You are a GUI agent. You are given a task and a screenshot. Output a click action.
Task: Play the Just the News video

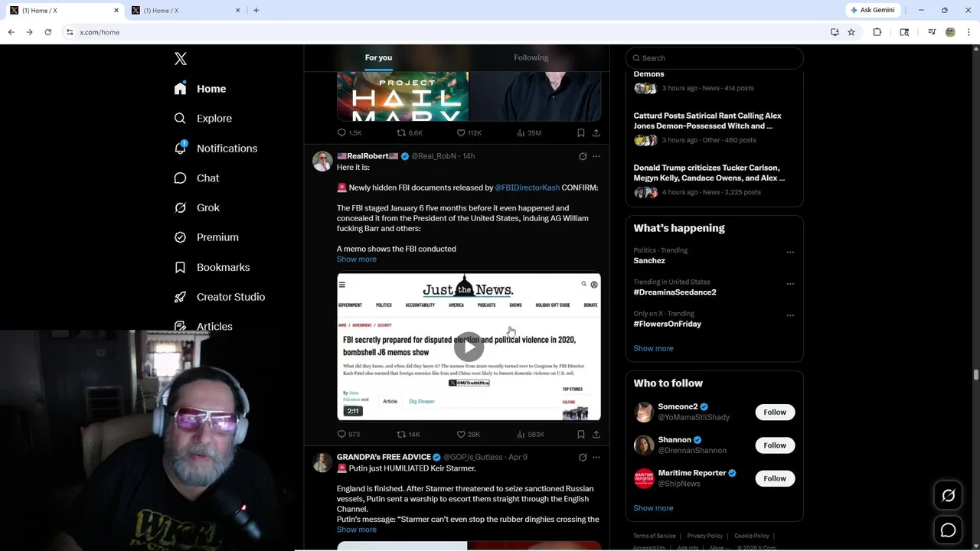(469, 347)
